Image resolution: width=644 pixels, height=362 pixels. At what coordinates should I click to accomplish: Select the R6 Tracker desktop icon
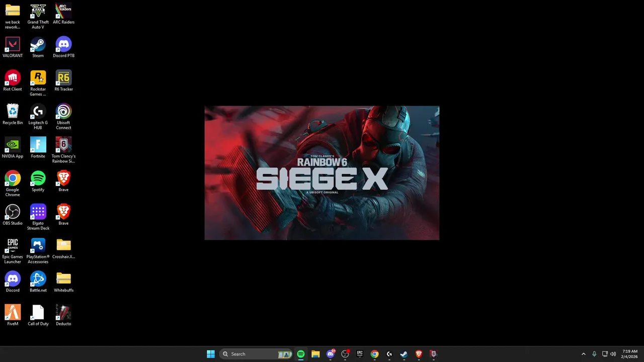[x=63, y=81]
